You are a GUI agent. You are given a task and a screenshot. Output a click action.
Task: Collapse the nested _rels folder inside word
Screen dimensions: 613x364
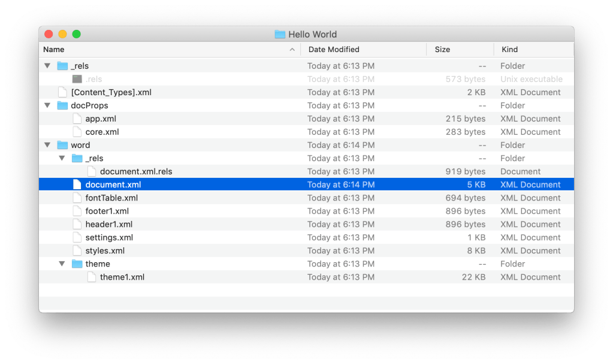point(62,158)
